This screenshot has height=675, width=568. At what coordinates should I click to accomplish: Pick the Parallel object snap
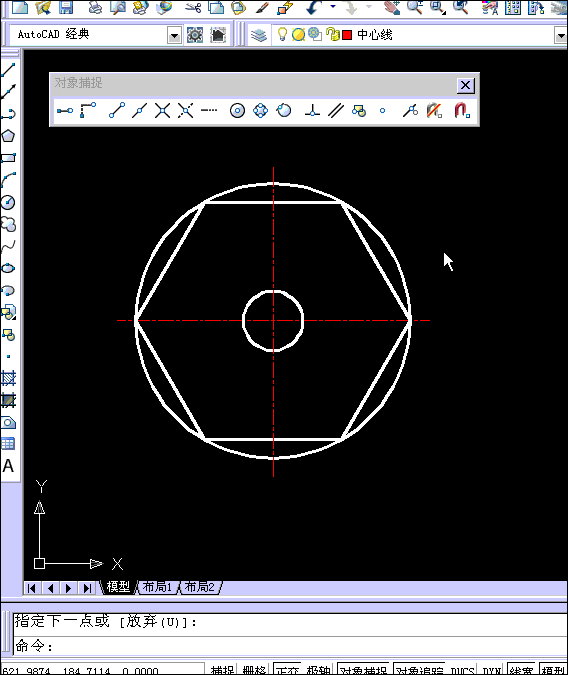[x=335, y=111]
